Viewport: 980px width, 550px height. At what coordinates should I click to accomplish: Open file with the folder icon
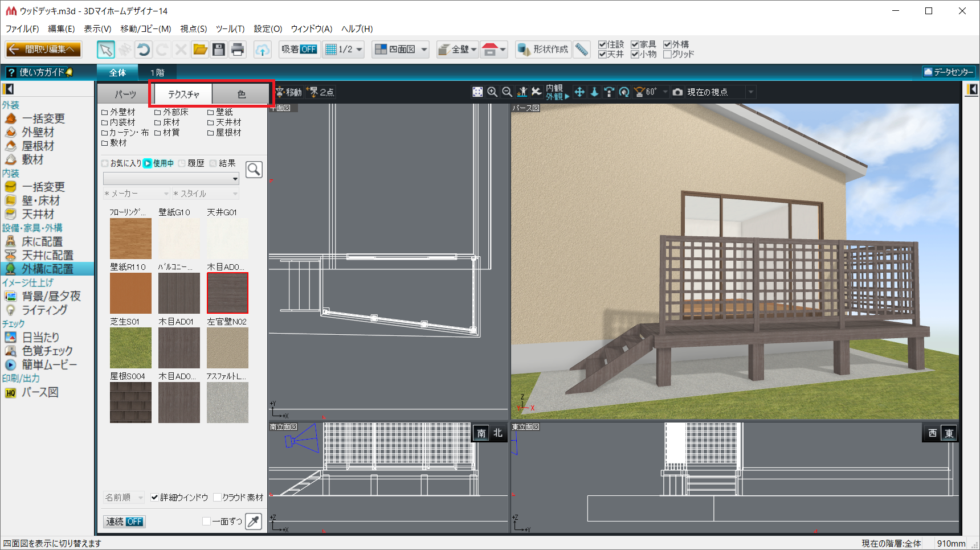pyautogui.click(x=200, y=50)
